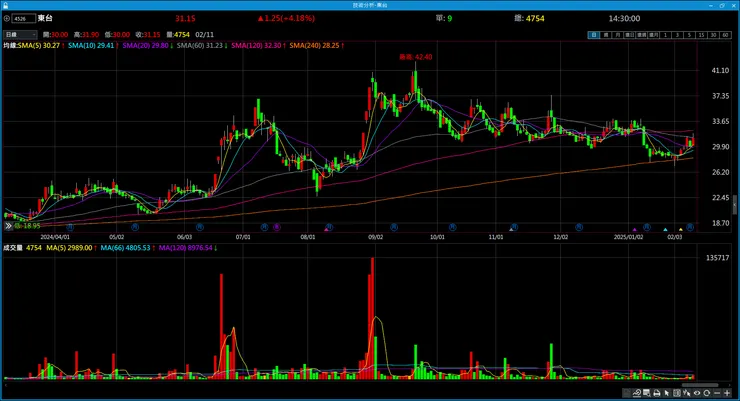
Task: Select the 5-minute chart interval
Action: (690, 35)
